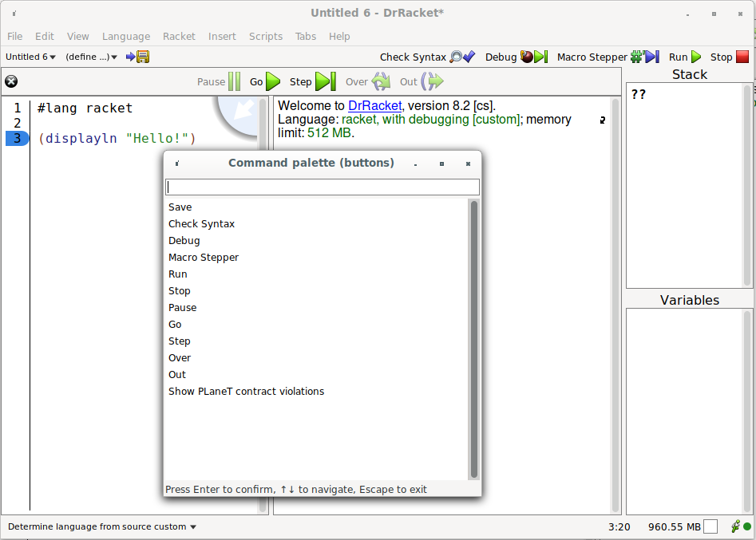Screen dimensions: 756x540
Task: Open the Help menu
Action: tap(339, 36)
